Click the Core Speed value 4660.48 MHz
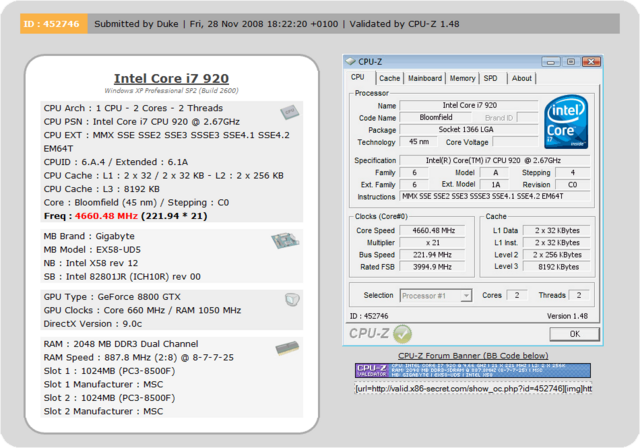The height and width of the screenshot is (448, 640). pos(433,231)
